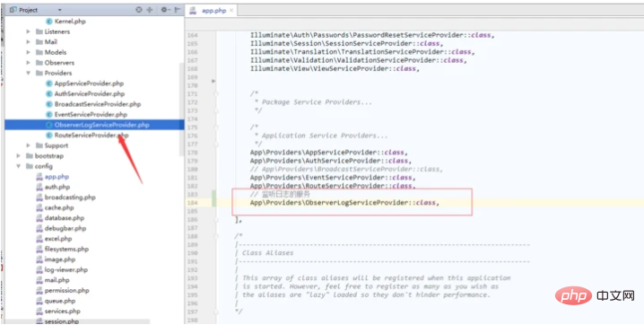Image resolution: width=644 pixels, height=325 pixels.
Task: Collapse the config folder
Action: point(19,166)
